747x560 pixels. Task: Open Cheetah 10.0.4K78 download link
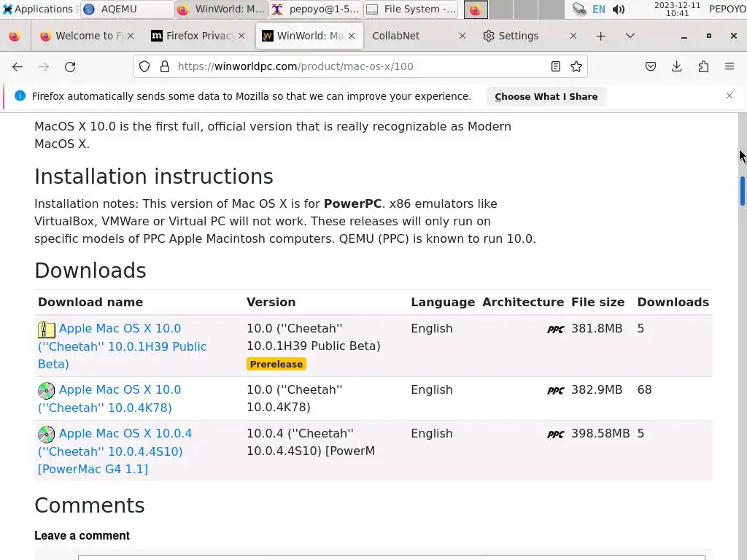[x=109, y=399]
